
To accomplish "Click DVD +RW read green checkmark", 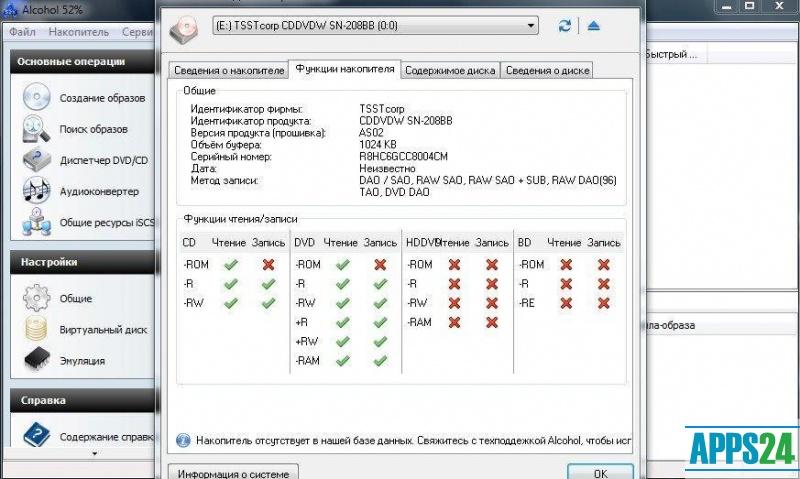I will (342, 341).
